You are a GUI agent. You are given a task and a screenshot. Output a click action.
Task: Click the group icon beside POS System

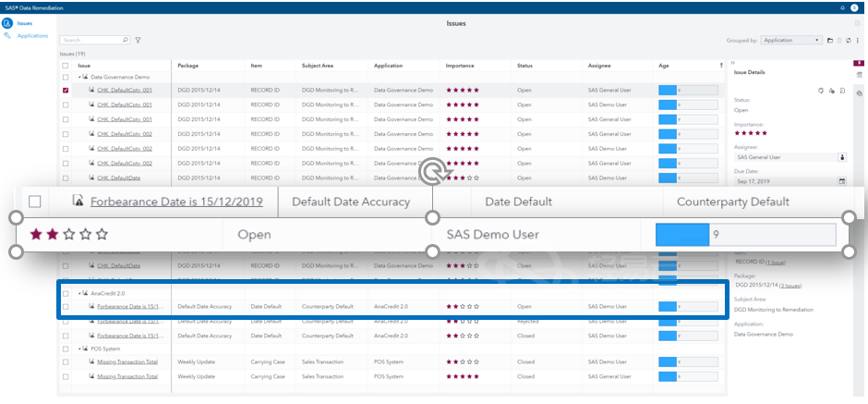click(x=85, y=349)
